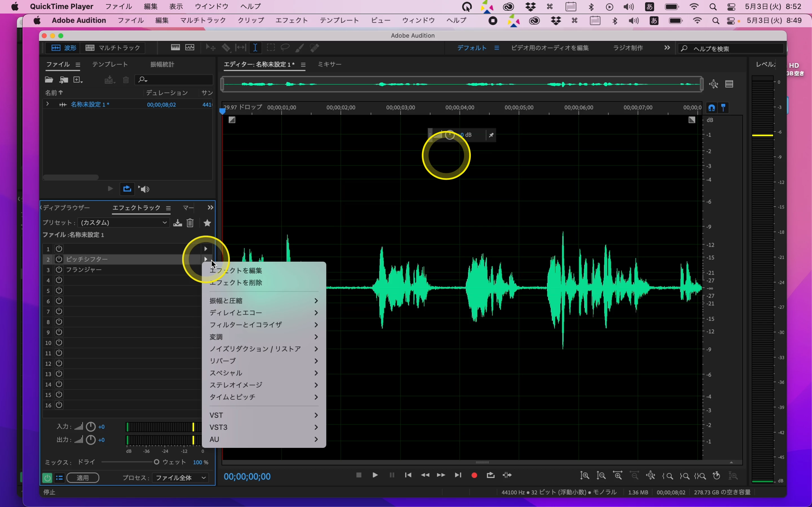Toggle power for the ピッチシフター effect
Screen dimensions: 812x507
pyautogui.click(x=59, y=259)
